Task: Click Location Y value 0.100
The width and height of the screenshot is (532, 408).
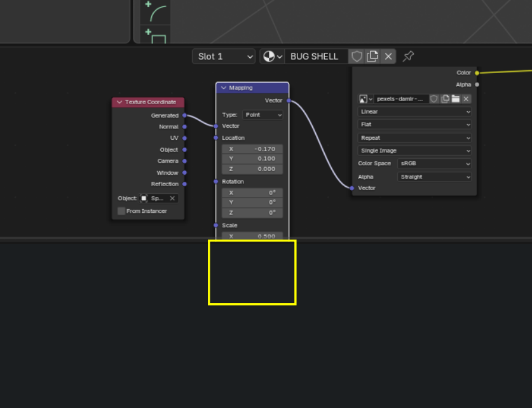Action: click(x=252, y=159)
